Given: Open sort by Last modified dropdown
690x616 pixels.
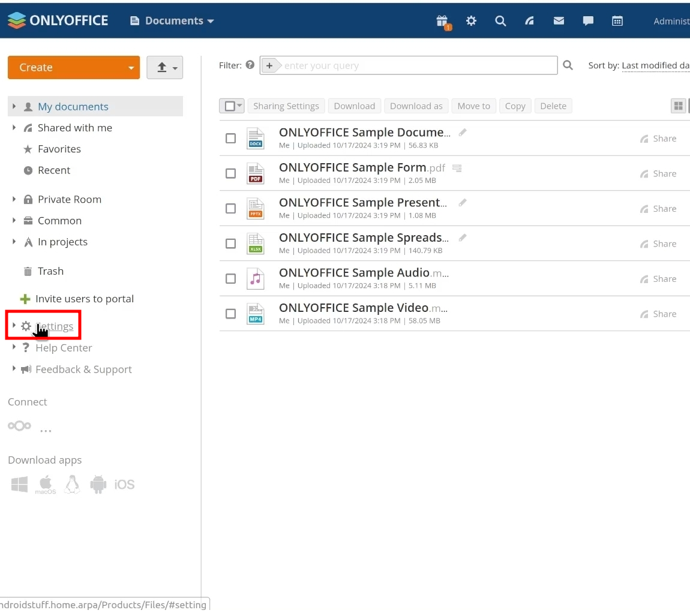Looking at the screenshot, I should (656, 65).
